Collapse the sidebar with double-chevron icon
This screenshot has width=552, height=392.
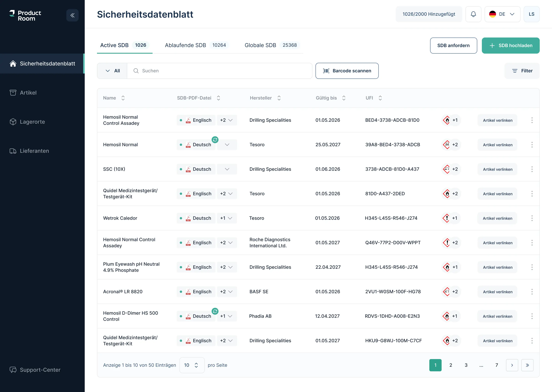pos(72,16)
